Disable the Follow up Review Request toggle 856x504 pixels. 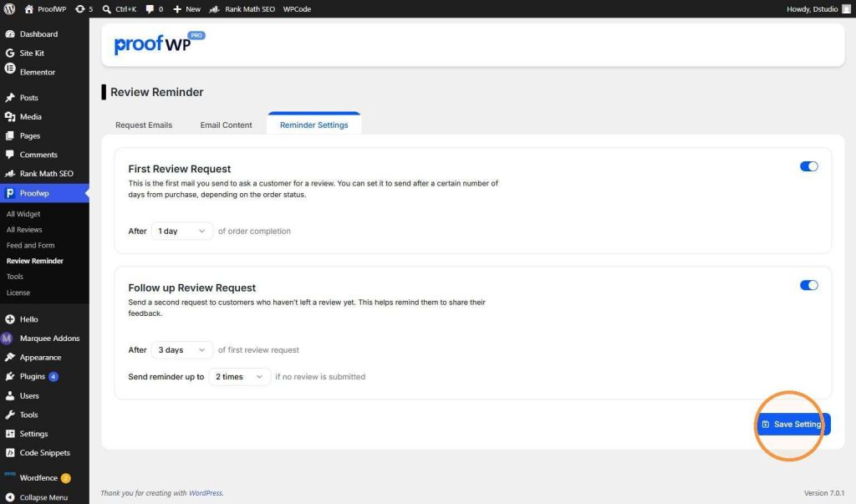(808, 285)
